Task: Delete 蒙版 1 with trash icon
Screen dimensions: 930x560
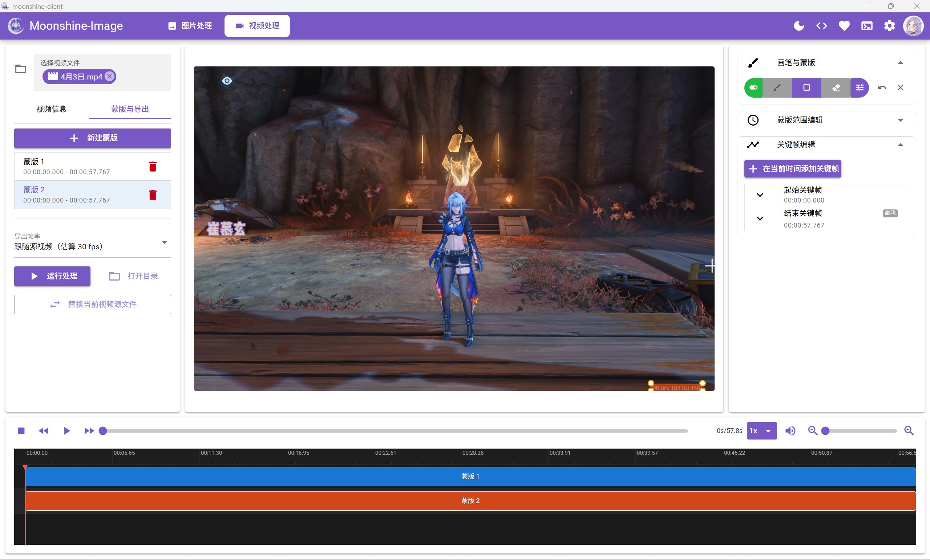Action: [153, 167]
